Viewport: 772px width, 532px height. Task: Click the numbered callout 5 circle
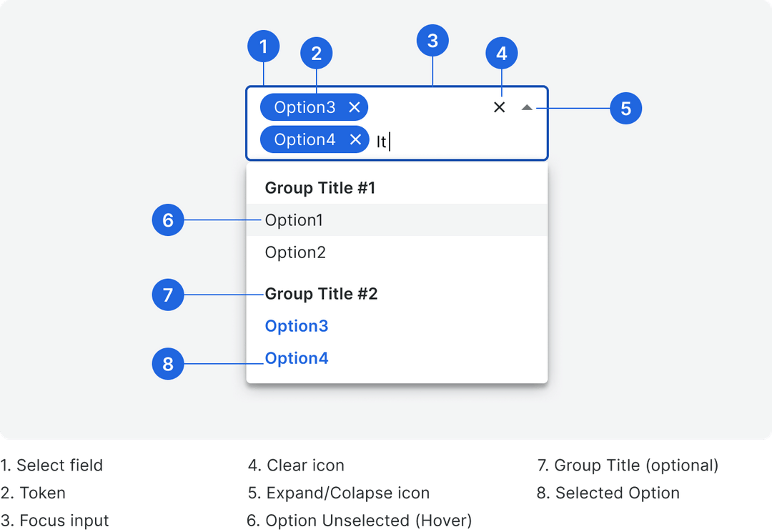tap(625, 109)
